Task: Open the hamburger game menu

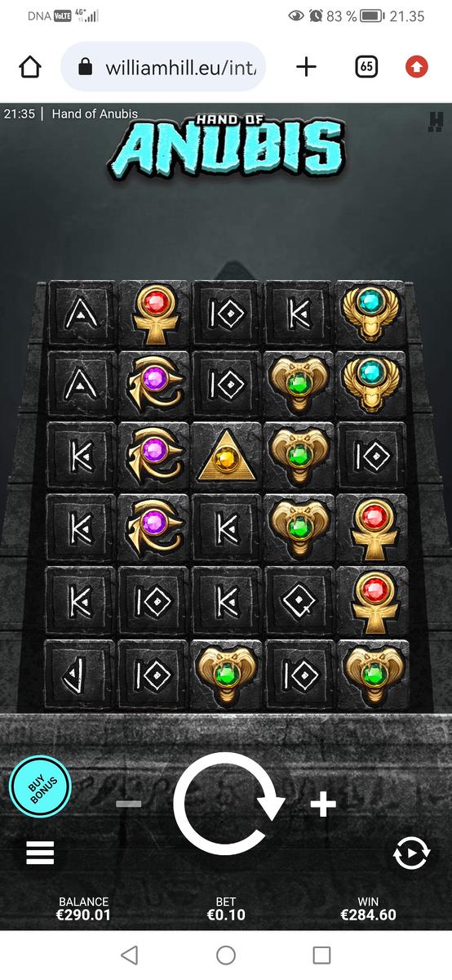Action: 40,852
